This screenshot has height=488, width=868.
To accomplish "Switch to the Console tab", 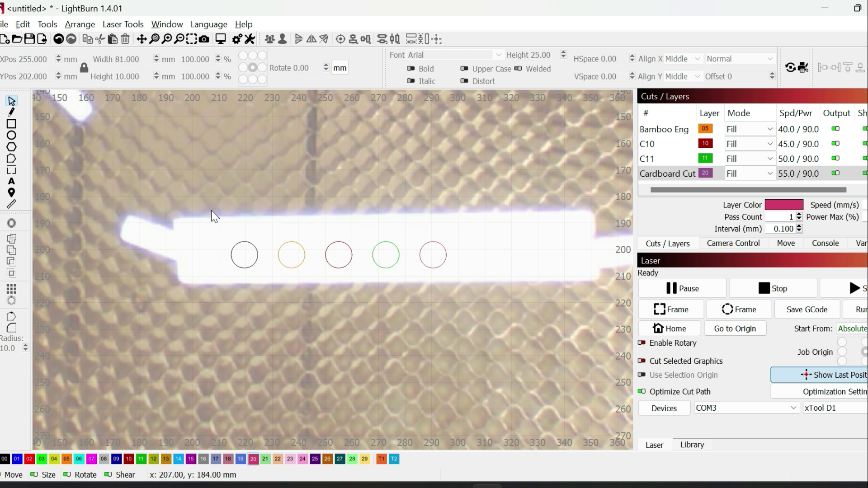I will 825,243.
